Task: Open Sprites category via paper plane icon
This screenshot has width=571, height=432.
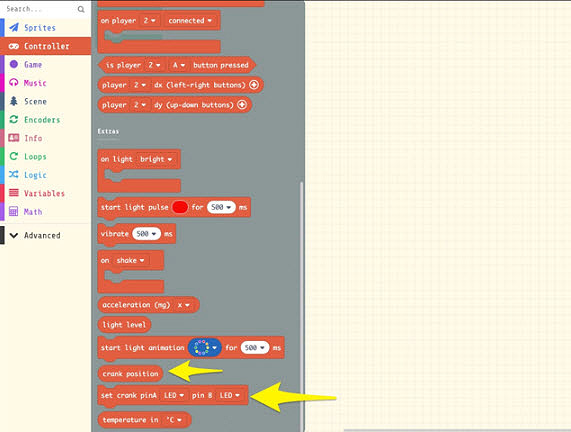Action: [x=14, y=27]
